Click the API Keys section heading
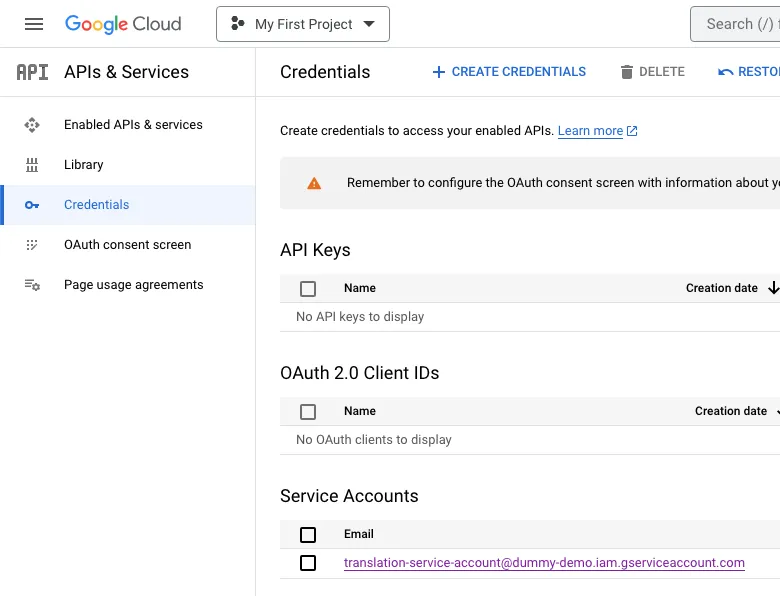Screen dimensions: 780x596 click(x=315, y=250)
